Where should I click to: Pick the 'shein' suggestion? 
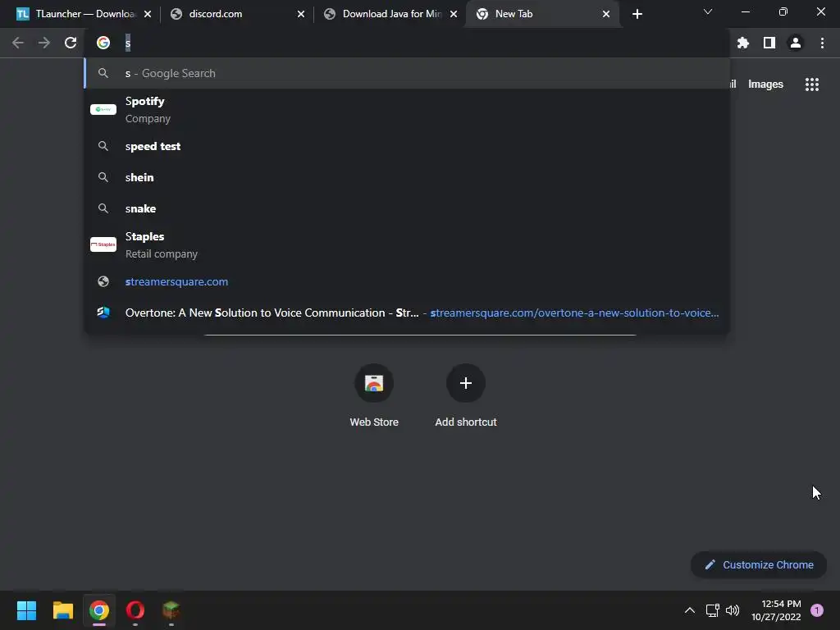pos(407,177)
